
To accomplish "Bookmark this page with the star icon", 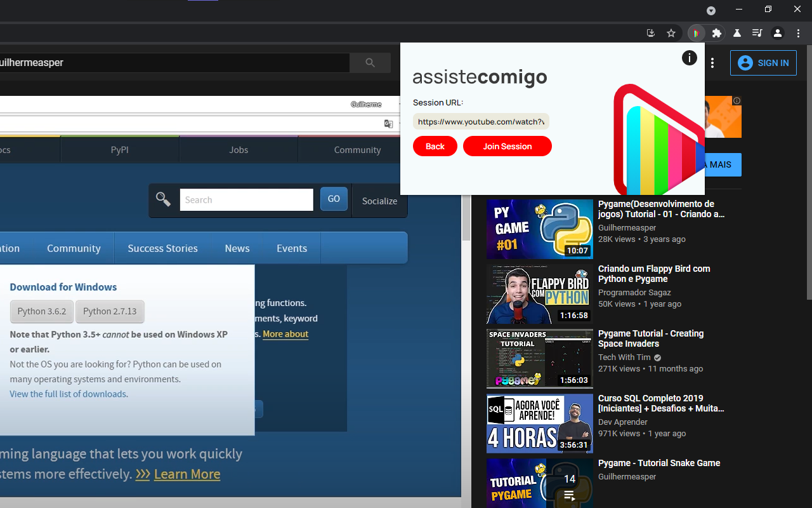I will click(x=671, y=33).
